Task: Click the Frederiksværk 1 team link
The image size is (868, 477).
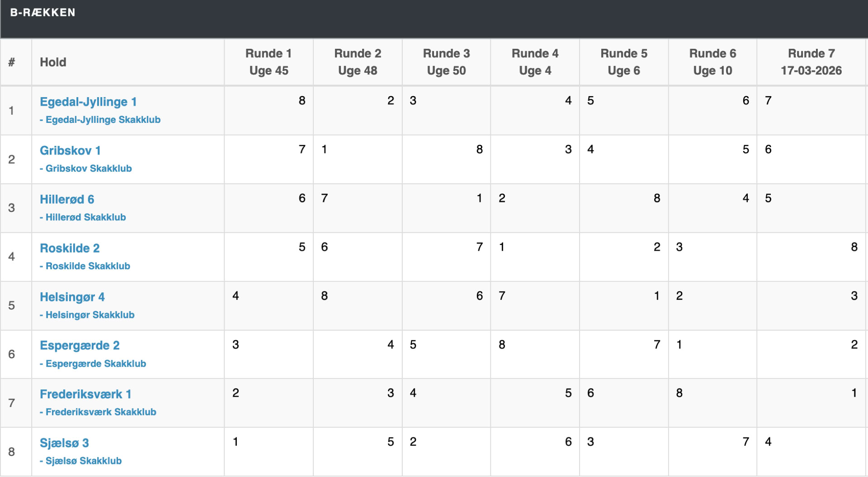Action: point(85,394)
